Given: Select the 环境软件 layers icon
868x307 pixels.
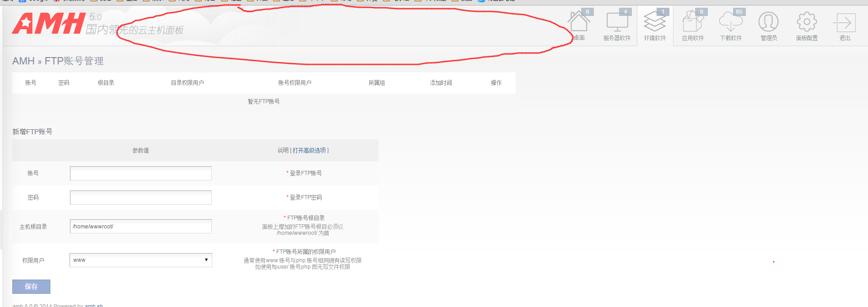Looking at the screenshot, I should pos(655,23).
